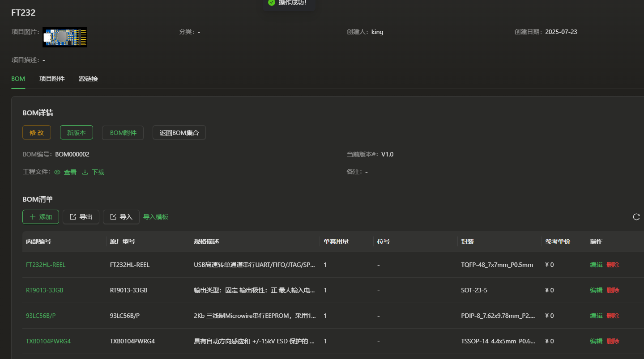Open the TXB0104PWRG4 internal part number link
Screen dimensions: 644x359
pyautogui.click(x=48, y=341)
